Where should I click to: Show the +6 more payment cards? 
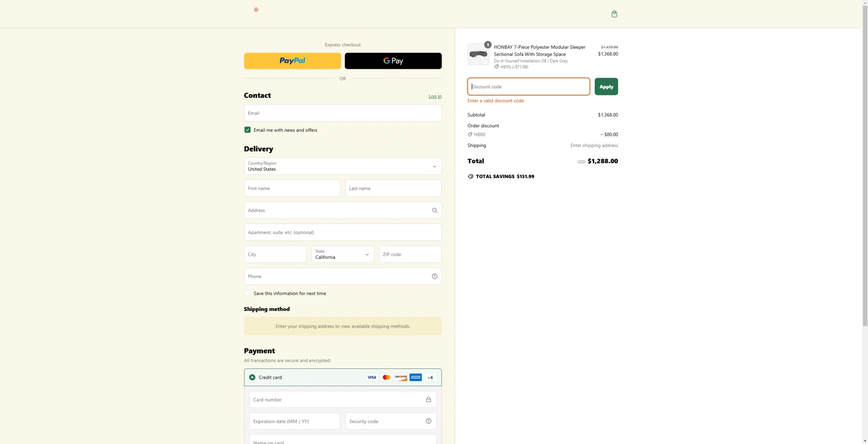click(431, 378)
